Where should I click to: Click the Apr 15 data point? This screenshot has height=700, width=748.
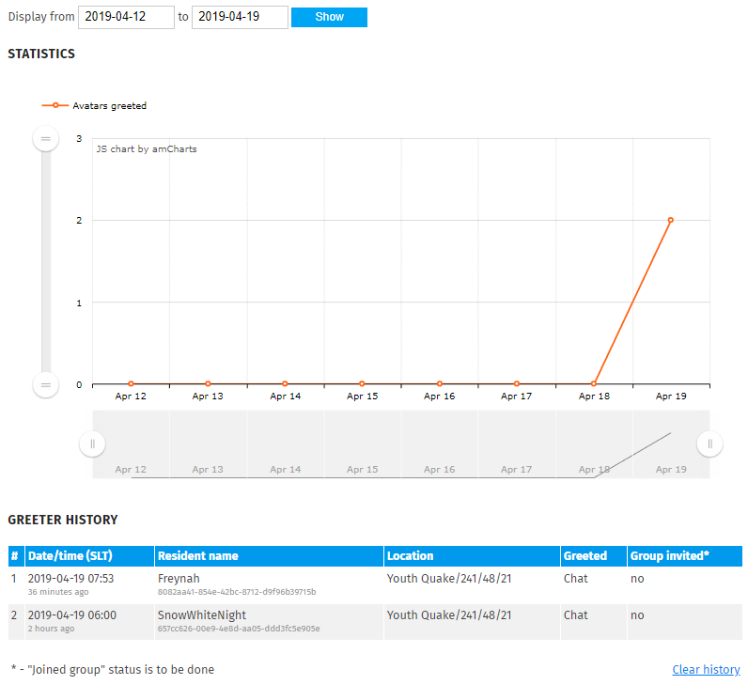tap(362, 384)
